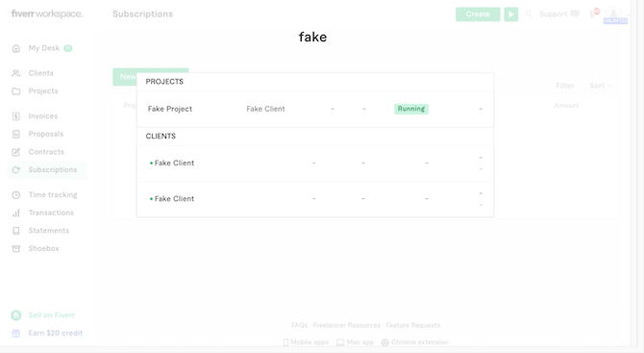Open the Freelancer Resources footer link
This screenshot has height=353, width=644.
pos(347,325)
